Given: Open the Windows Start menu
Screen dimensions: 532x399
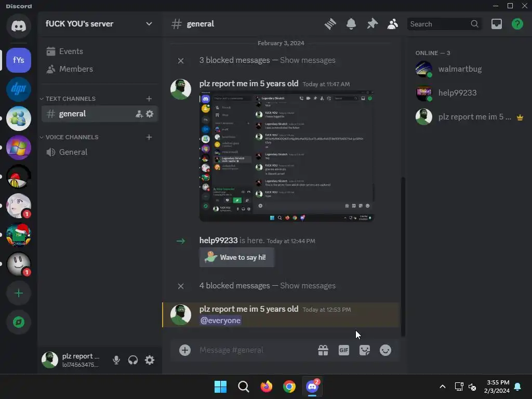Looking at the screenshot, I should pyautogui.click(x=220, y=387).
